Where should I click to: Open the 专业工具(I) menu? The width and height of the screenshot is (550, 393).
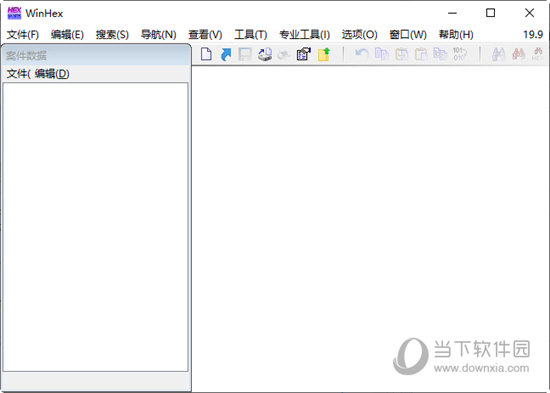point(304,34)
